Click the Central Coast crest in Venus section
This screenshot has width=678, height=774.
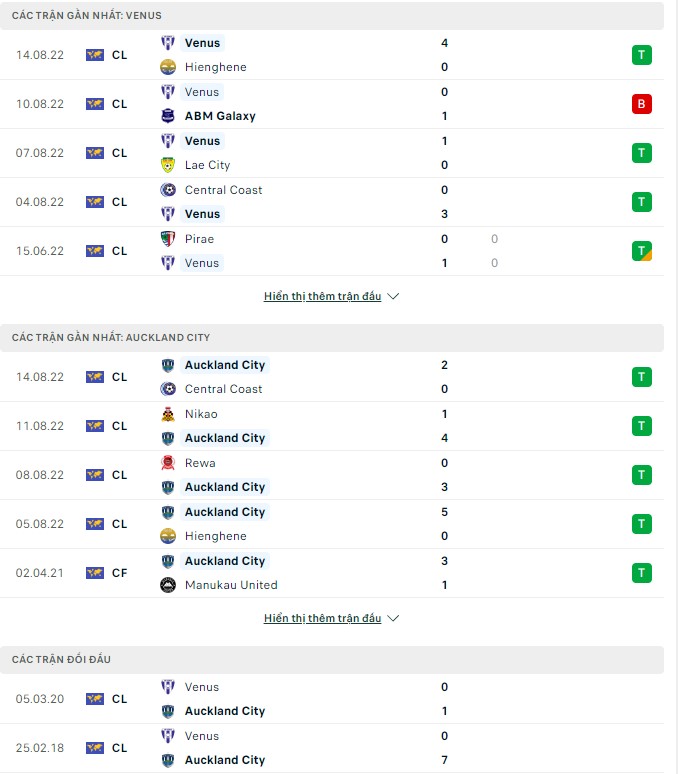pyautogui.click(x=168, y=190)
